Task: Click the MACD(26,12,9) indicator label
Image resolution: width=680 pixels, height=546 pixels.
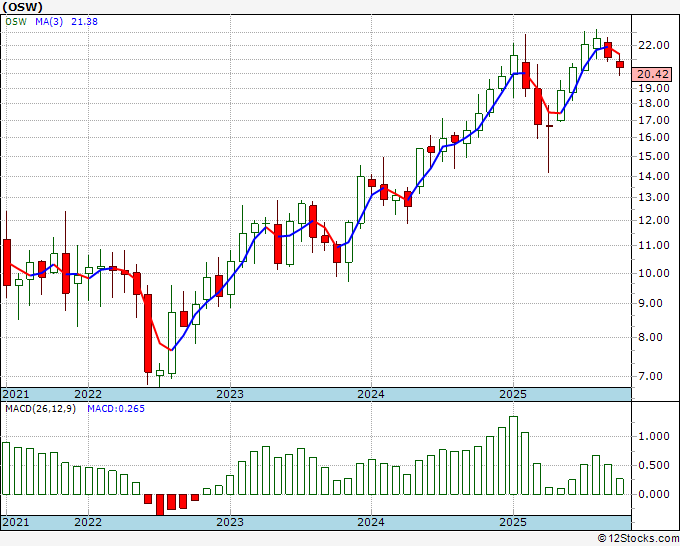Action: [40, 409]
